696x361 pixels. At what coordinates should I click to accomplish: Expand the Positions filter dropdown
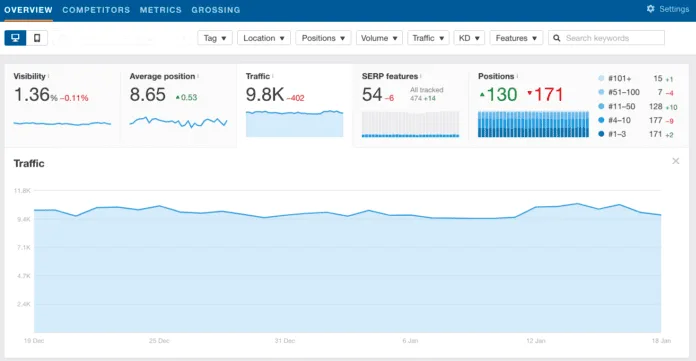click(323, 38)
